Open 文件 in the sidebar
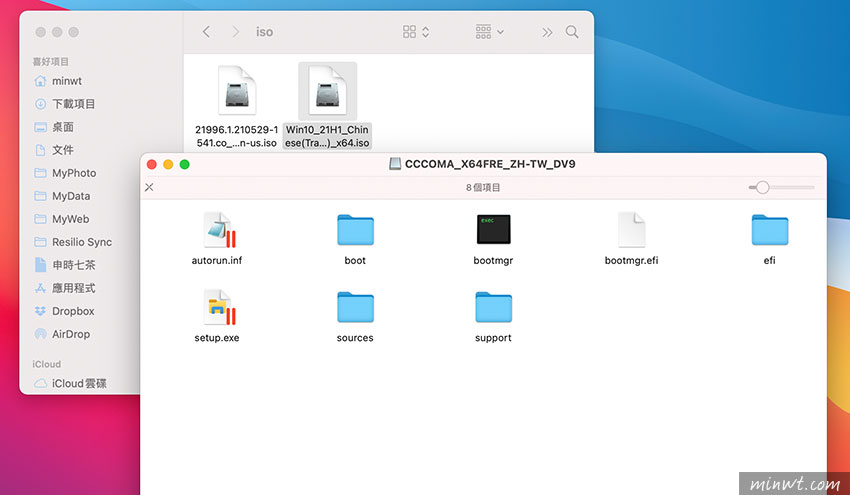850x495 pixels. click(x=54, y=150)
